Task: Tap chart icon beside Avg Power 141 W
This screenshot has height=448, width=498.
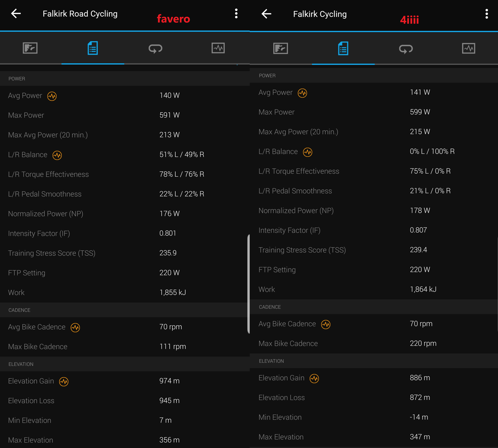Action: coord(302,93)
